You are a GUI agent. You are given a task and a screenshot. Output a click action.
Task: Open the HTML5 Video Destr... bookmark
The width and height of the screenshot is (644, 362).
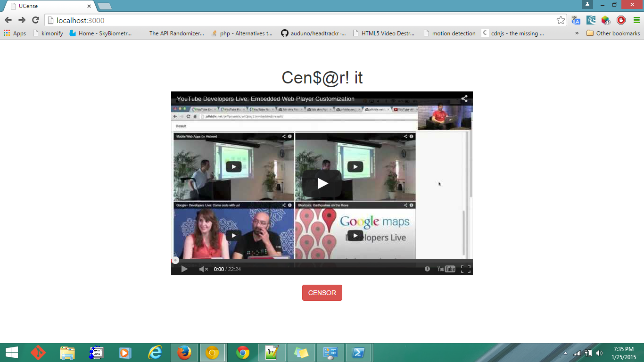pyautogui.click(x=383, y=33)
